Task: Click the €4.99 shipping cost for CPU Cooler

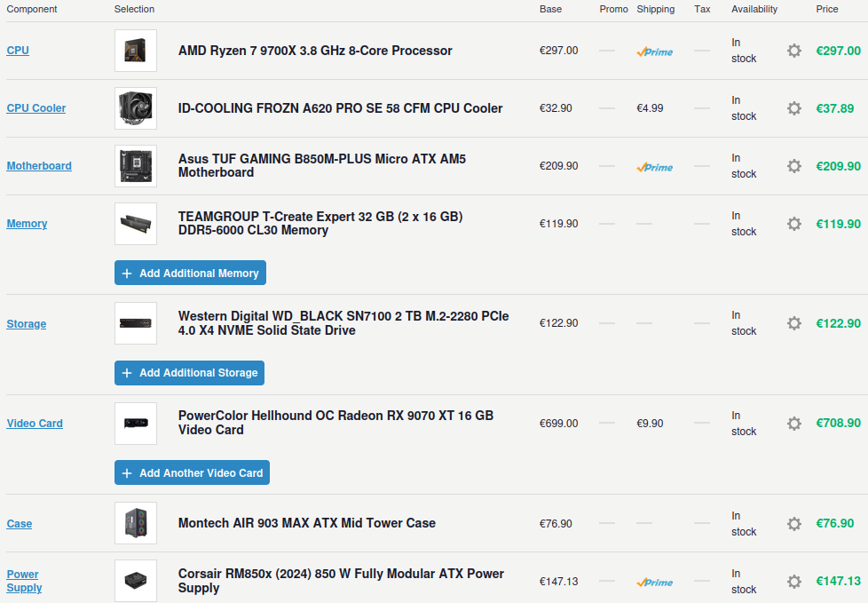Action: [650, 108]
